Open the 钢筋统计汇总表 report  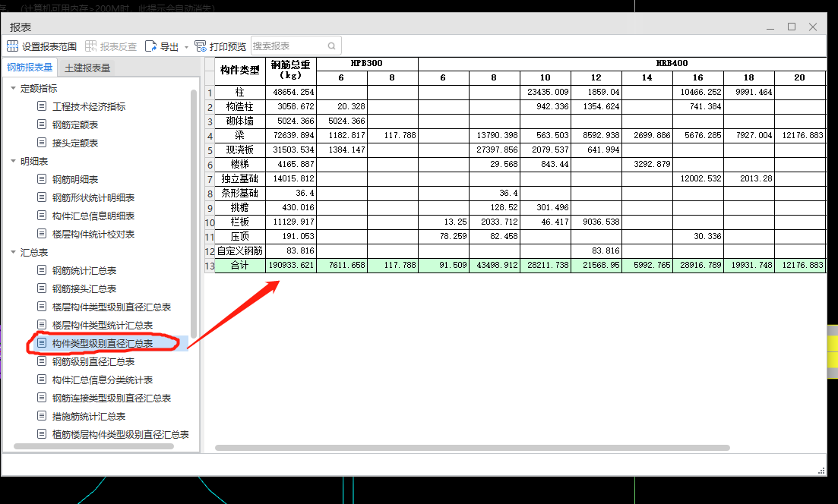tap(84, 271)
